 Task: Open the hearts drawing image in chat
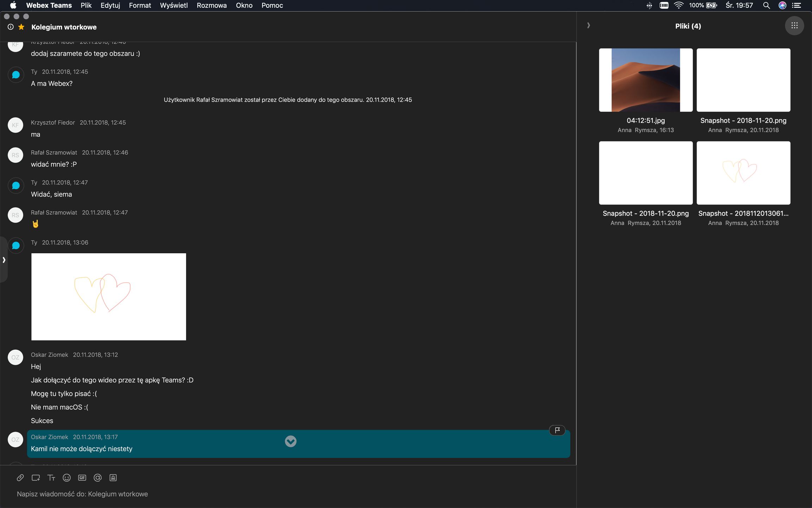point(109,297)
